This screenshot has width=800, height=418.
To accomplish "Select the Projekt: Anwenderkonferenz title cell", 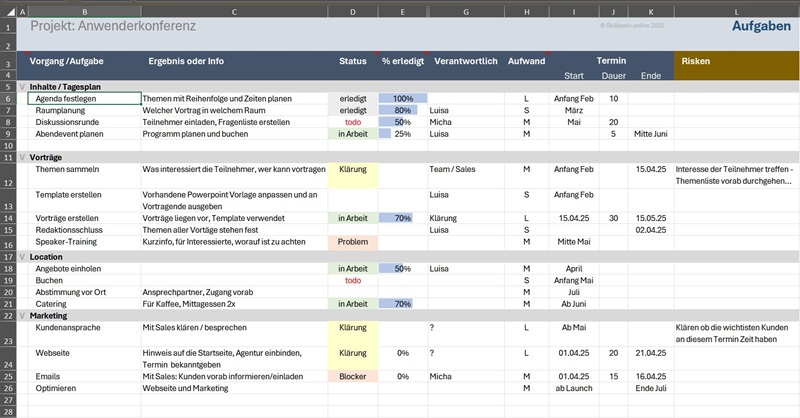I will 113,26.
